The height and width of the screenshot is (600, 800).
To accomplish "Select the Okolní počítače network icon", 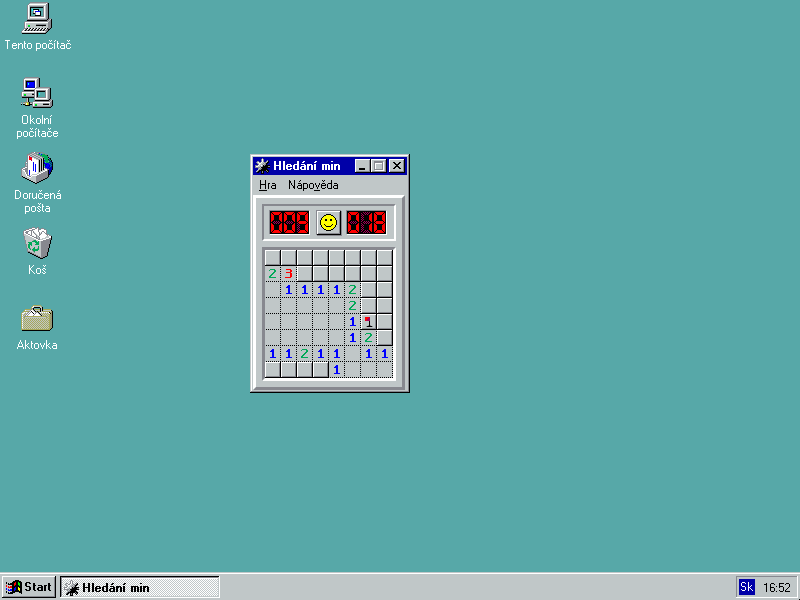I will pos(37,93).
